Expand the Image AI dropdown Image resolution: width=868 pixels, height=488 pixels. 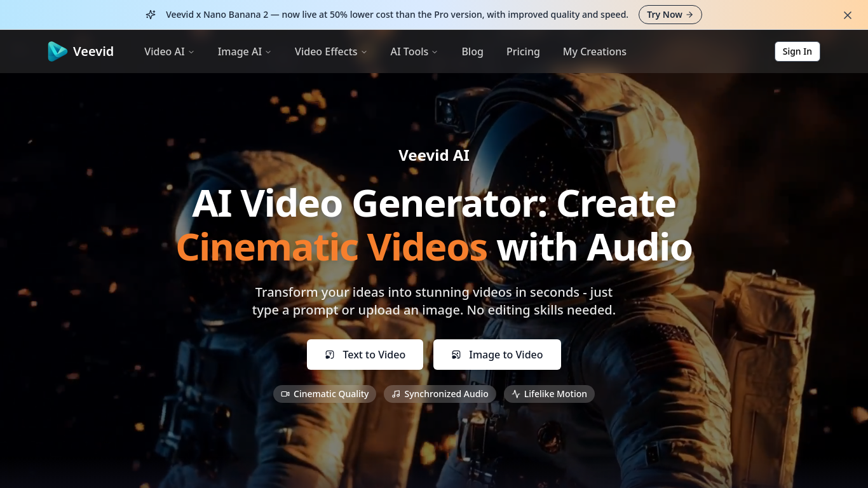(x=243, y=51)
